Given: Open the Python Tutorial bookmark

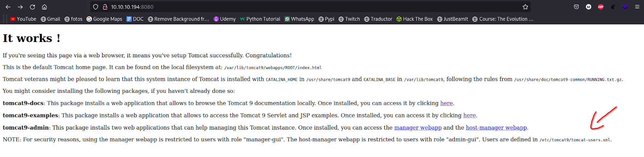Looking at the screenshot, I should coord(260,19).
